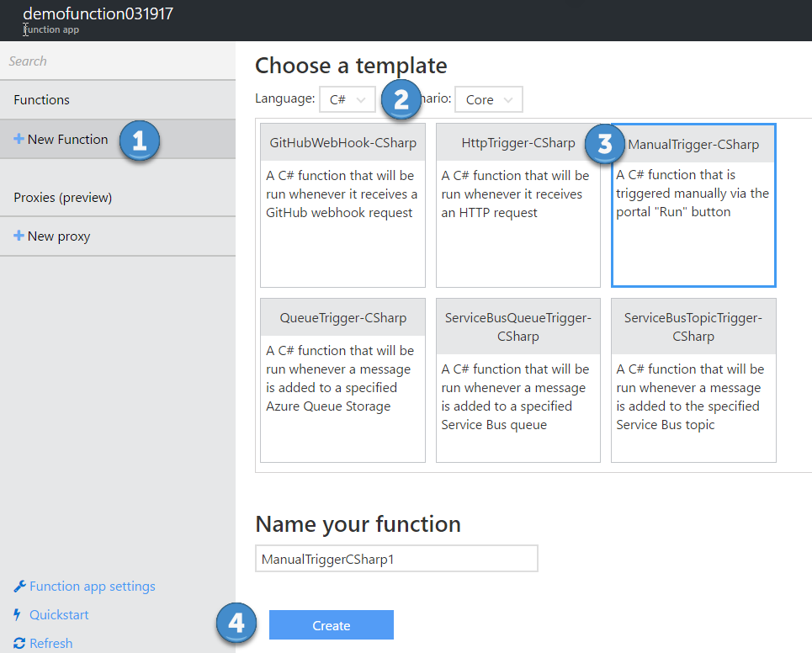Screen dimensions: 812x653
Task: Click the lightning bolt Quickstart icon
Action: 18,614
